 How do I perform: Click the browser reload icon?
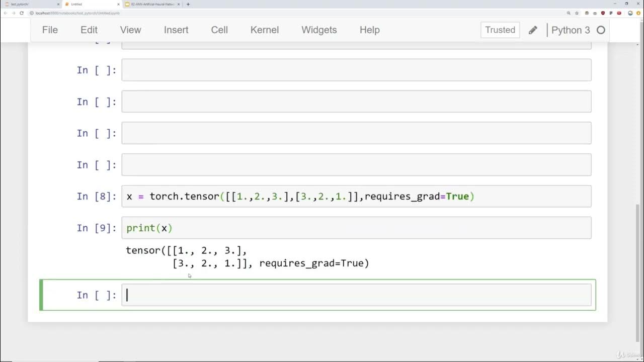pyautogui.click(x=22, y=13)
